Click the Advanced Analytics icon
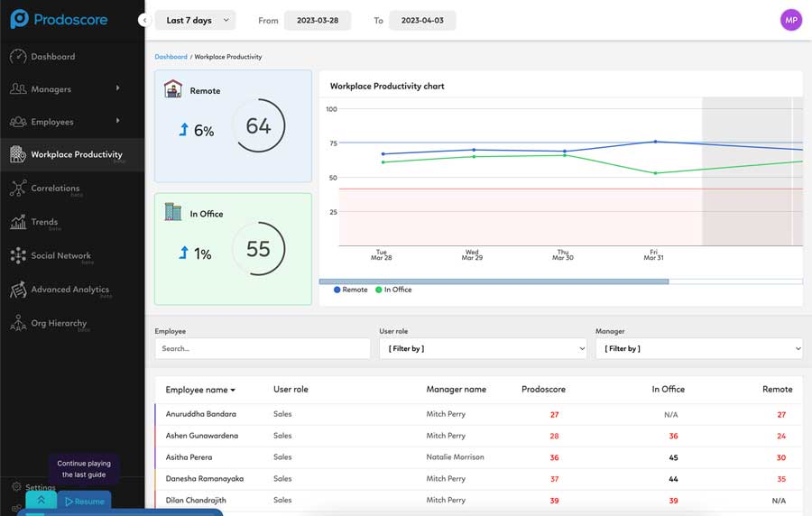 18,290
